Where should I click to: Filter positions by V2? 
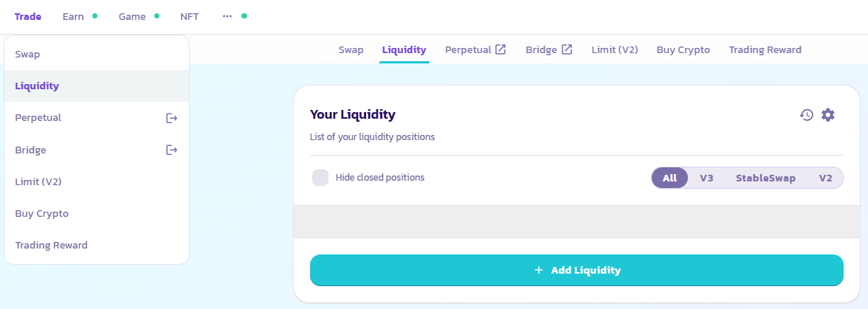(825, 178)
